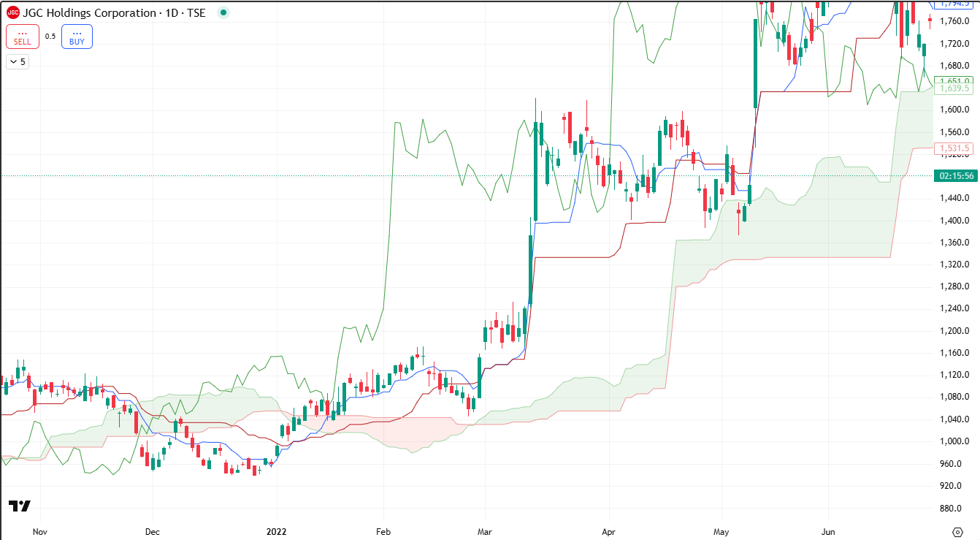Click the 1,680.0 price axis label
Image resolution: width=980 pixels, height=540 pixels.
[954, 66]
